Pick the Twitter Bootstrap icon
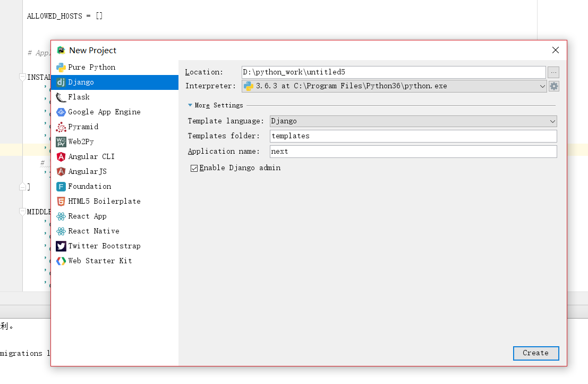Viewport: 588px width, 384px height. coord(61,246)
